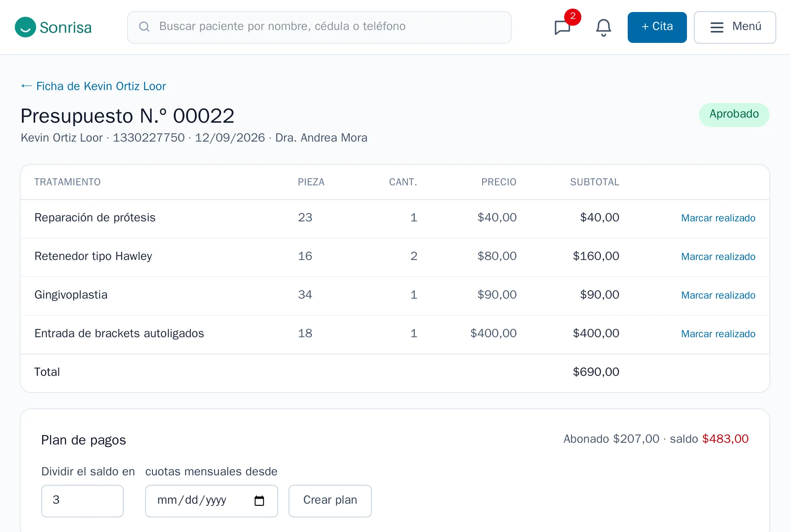Screen dimensions: 790x532
Task: Click the TRATAMIENTO column header
Action: click(x=67, y=182)
